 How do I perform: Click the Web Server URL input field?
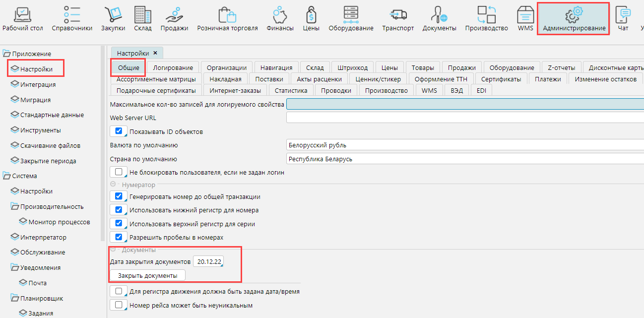pos(464,118)
